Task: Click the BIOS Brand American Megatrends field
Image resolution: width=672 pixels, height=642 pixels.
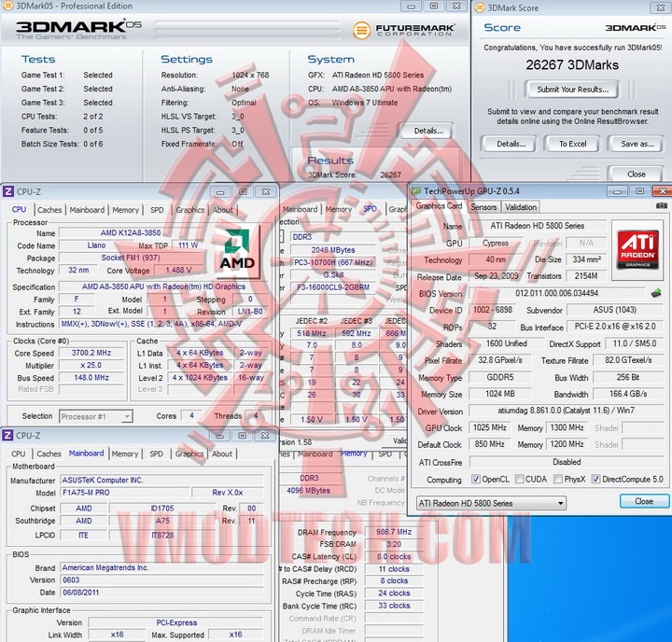Action: pos(161,567)
